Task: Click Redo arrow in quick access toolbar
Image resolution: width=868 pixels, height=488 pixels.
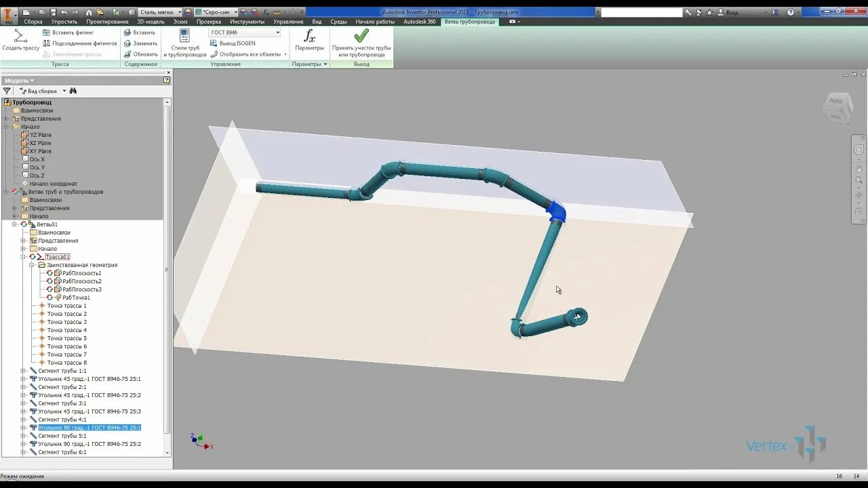Action: [x=74, y=12]
